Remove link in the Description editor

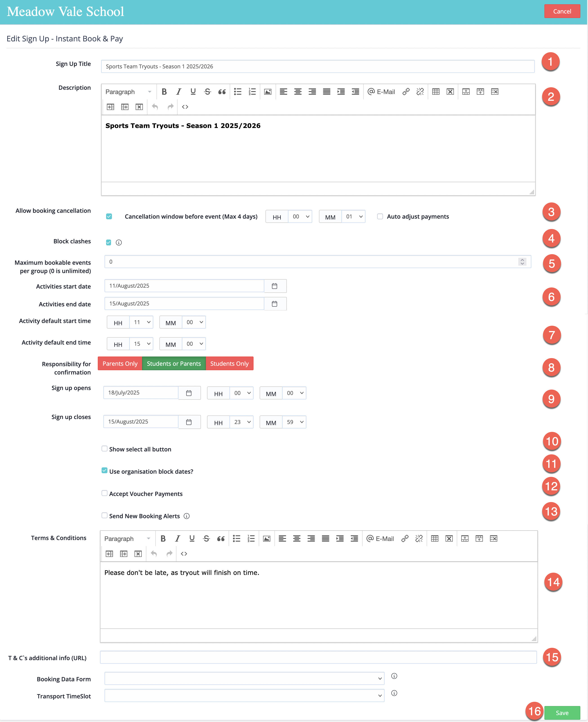tap(420, 92)
